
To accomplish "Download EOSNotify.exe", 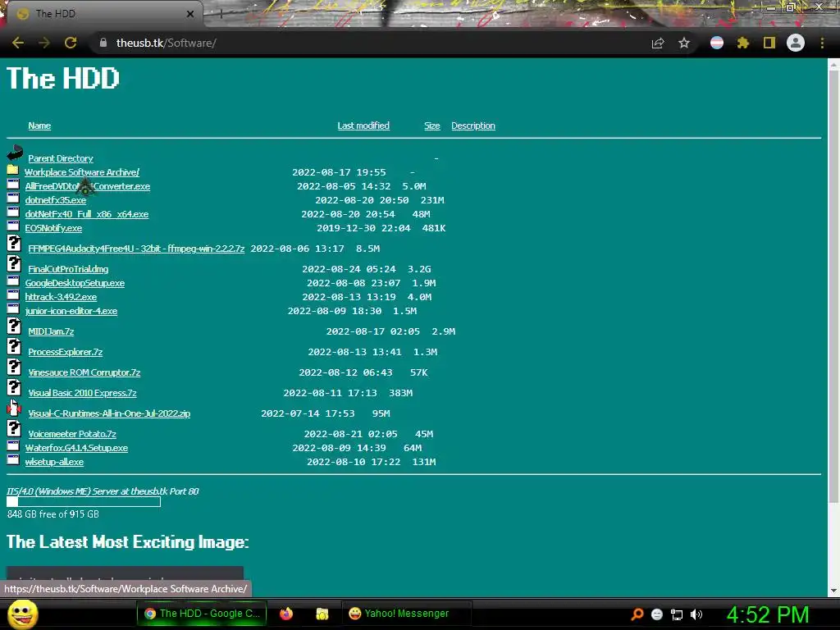I will pyautogui.click(x=53, y=228).
